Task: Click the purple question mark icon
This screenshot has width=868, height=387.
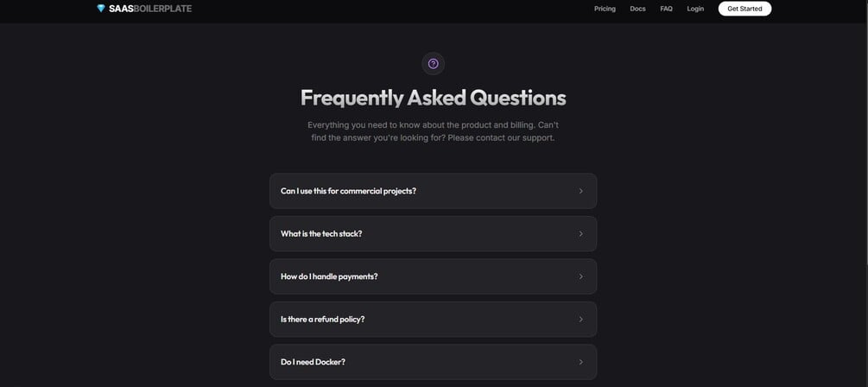Action: click(x=433, y=63)
